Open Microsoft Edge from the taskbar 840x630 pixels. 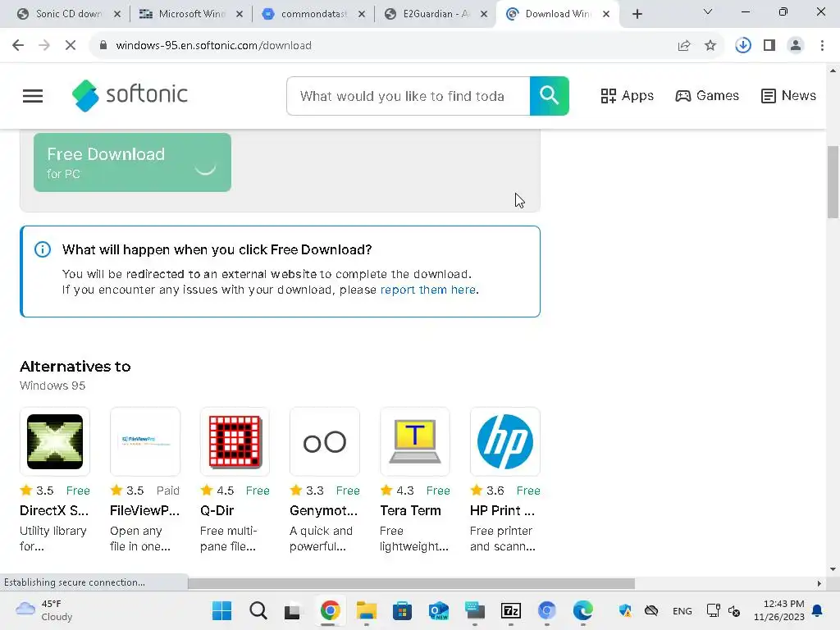click(583, 610)
